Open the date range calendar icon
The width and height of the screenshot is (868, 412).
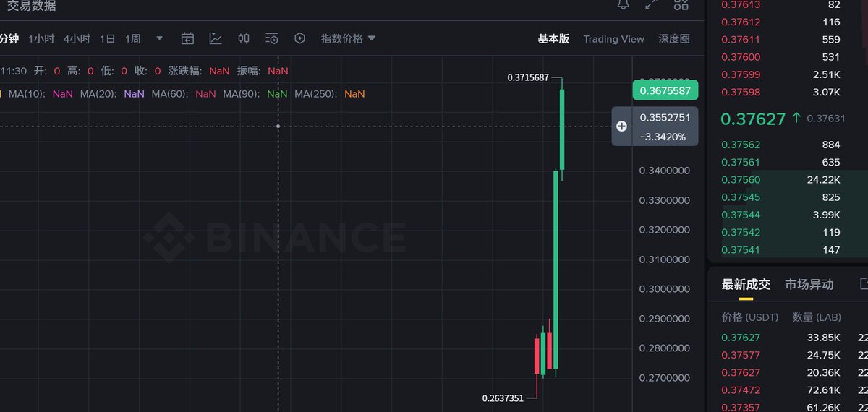point(187,38)
